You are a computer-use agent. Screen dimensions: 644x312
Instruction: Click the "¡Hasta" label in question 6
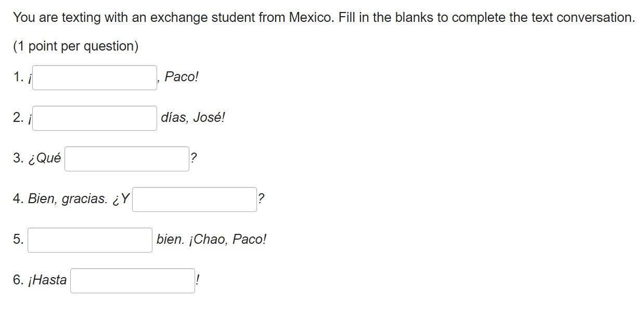click(47, 280)
